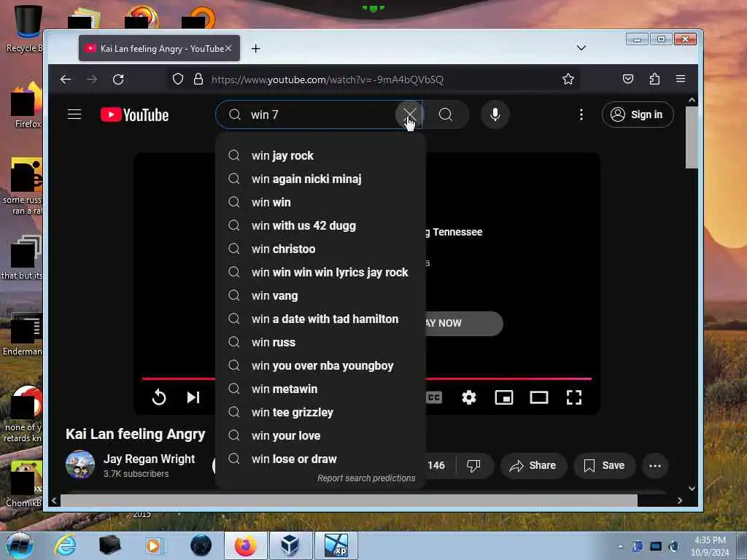This screenshot has width=747, height=560.
Task: Save the video to a playlist
Action: pos(604,465)
